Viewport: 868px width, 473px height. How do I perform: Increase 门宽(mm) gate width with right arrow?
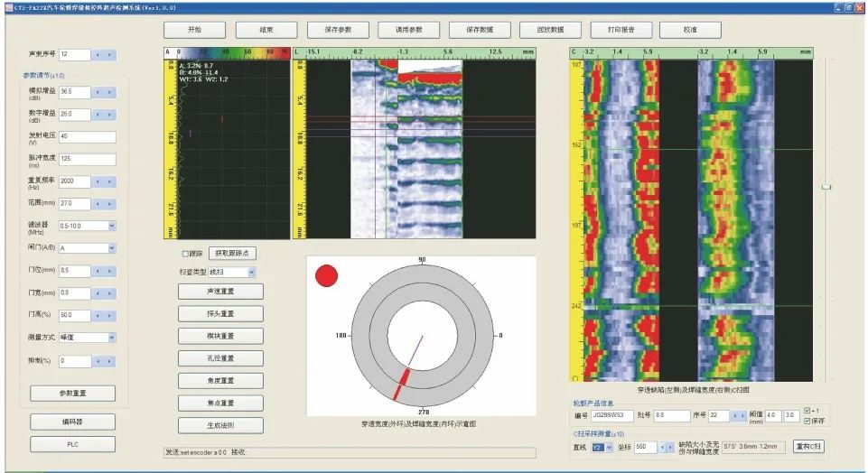[x=109, y=293]
